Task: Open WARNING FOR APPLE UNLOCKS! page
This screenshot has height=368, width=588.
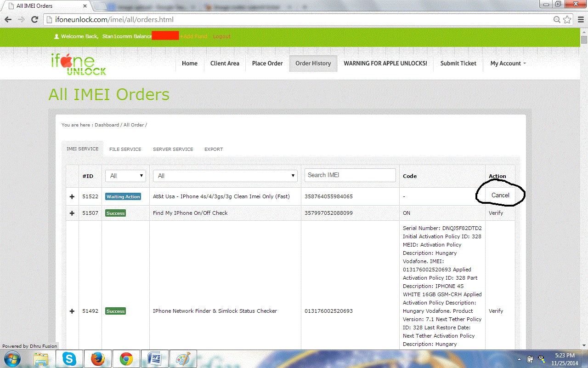Action: tap(385, 63)
